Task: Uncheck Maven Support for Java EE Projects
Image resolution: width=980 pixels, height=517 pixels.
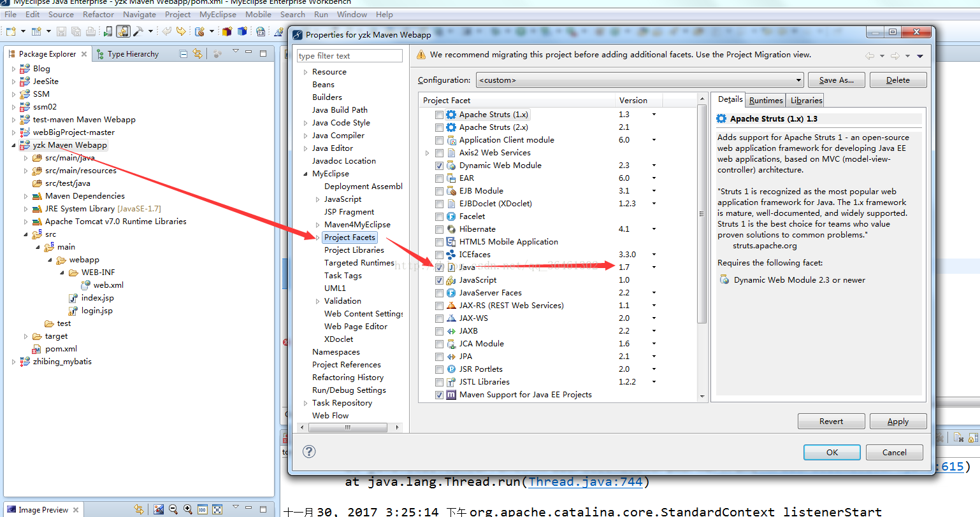Action: [x=439, y=395]
